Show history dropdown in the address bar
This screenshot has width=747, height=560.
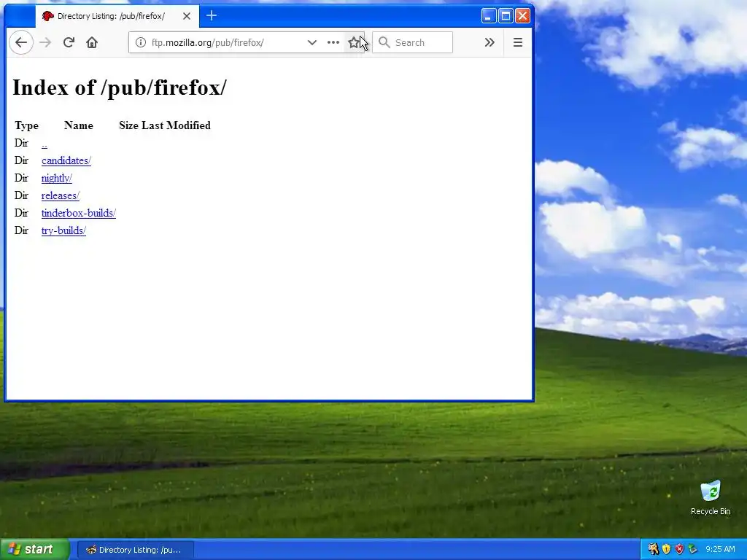coord(312,42)
